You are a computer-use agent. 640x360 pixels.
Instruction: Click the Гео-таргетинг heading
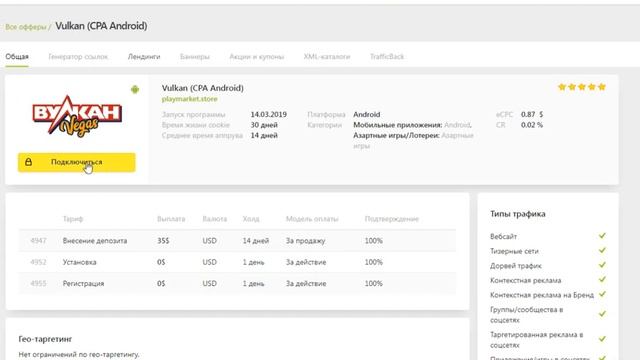tap(45, 339)
